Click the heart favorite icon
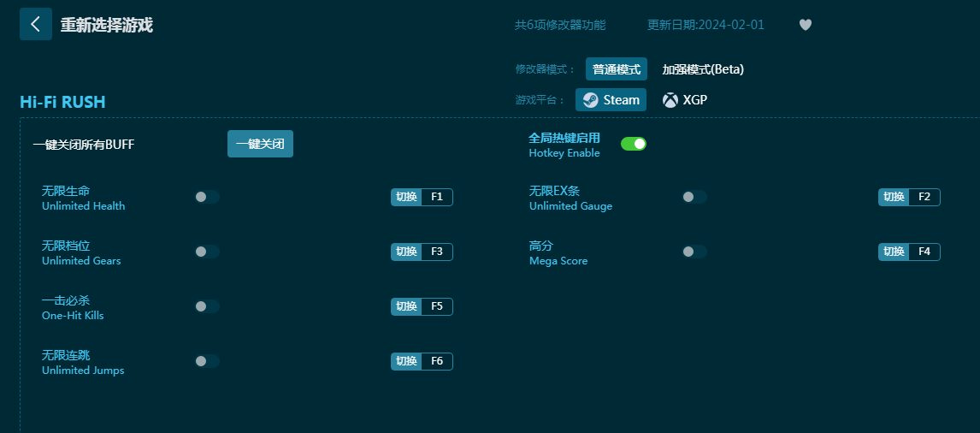 [805, 25]
